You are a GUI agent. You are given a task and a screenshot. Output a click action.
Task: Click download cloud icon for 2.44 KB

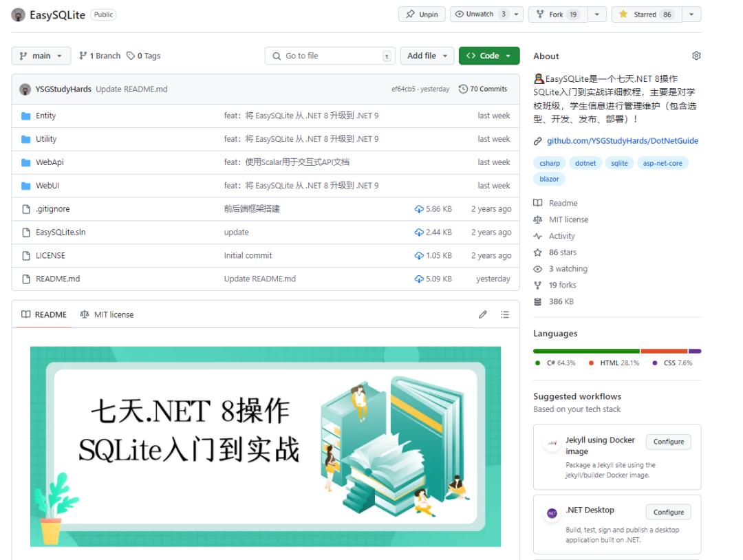(419, 232)
